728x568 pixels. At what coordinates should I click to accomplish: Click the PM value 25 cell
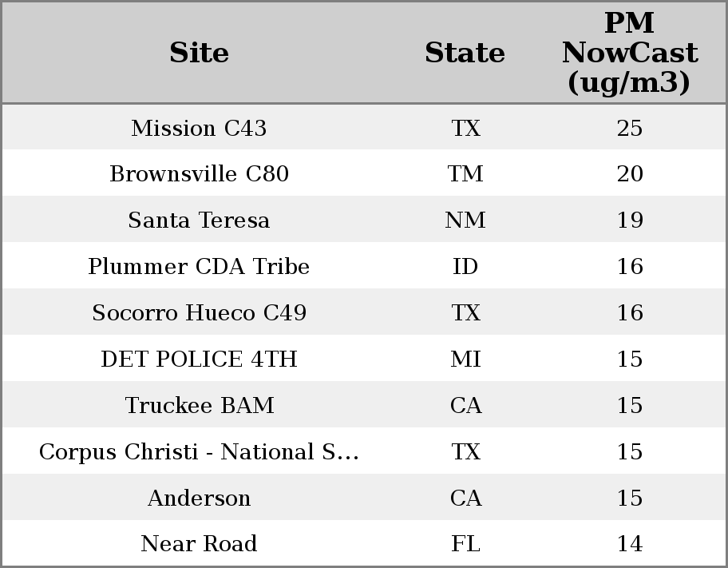630,128
